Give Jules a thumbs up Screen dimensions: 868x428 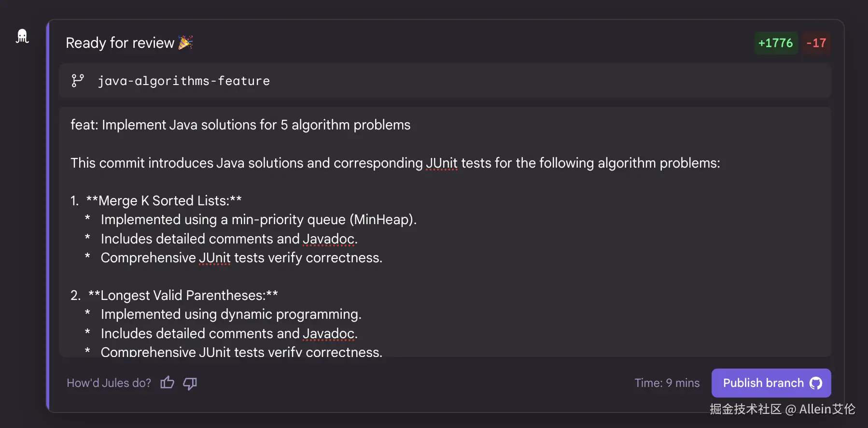point(168,383)
